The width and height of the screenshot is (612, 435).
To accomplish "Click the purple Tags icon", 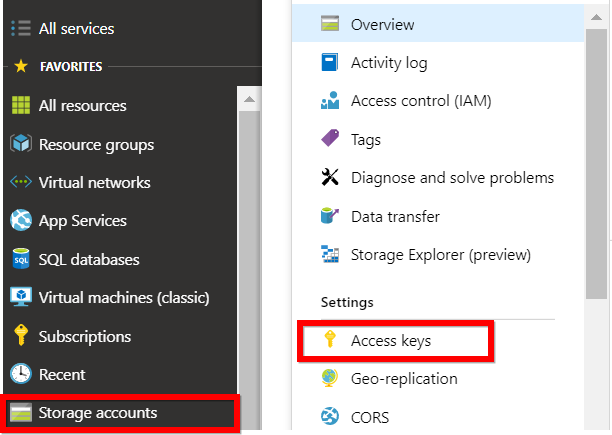I will [330, 138].
